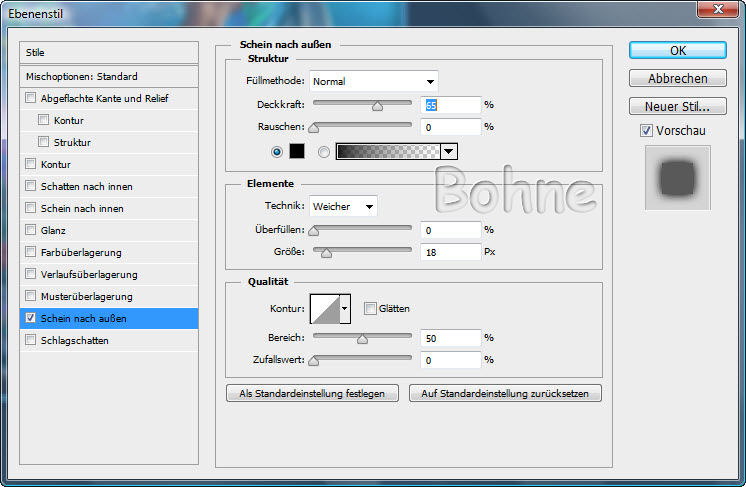The height and width of the screenshot is (487, 746).
Task: Click the Deckkraft slider handle
Action: coord(377,105)
